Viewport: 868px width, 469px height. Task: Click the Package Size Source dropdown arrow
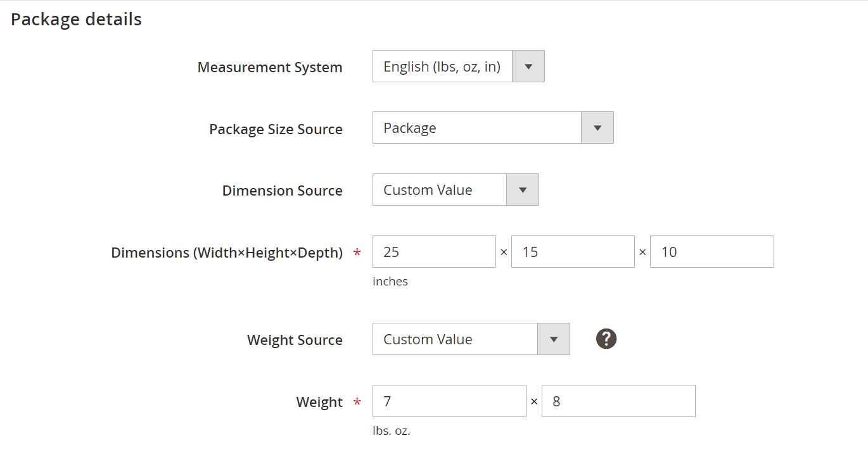click(x=597, y=127)
